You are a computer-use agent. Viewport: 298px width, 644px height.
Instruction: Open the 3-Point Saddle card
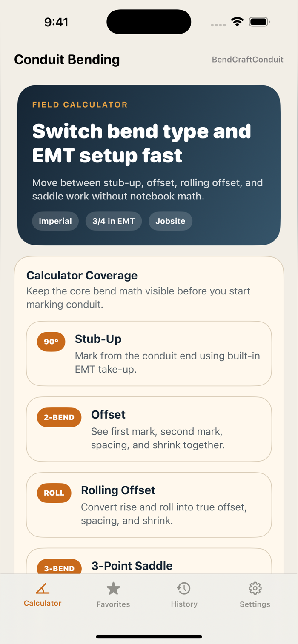pyautogui.click(x=149, y=561)
